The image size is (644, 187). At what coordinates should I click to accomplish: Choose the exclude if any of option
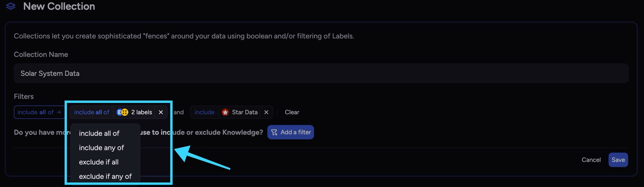tap(105, 176)
